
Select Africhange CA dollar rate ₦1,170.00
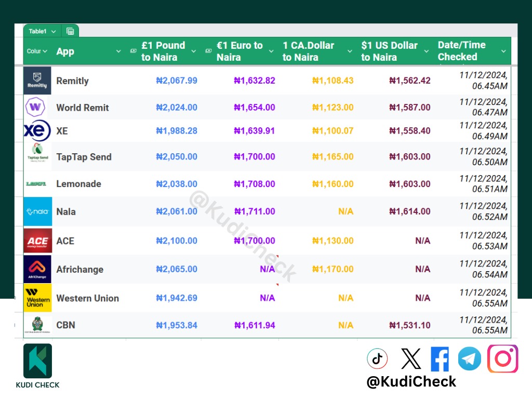(x=333, y=269)
